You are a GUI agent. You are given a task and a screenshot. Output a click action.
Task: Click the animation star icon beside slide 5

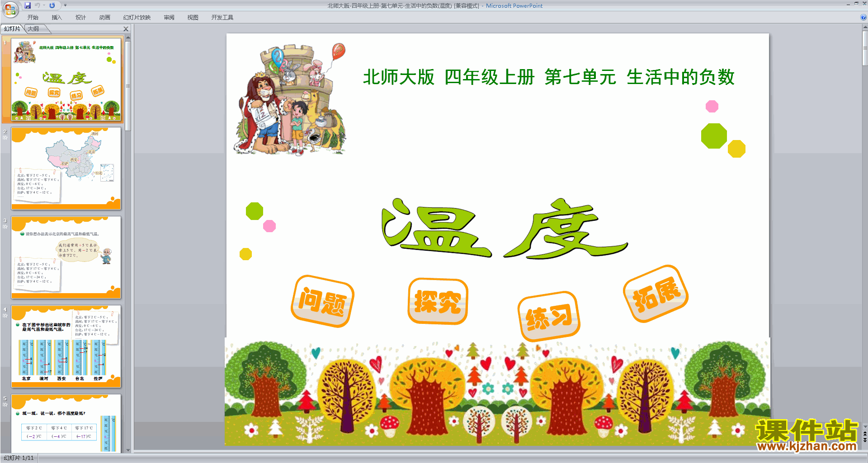click(x=5, y=405)
